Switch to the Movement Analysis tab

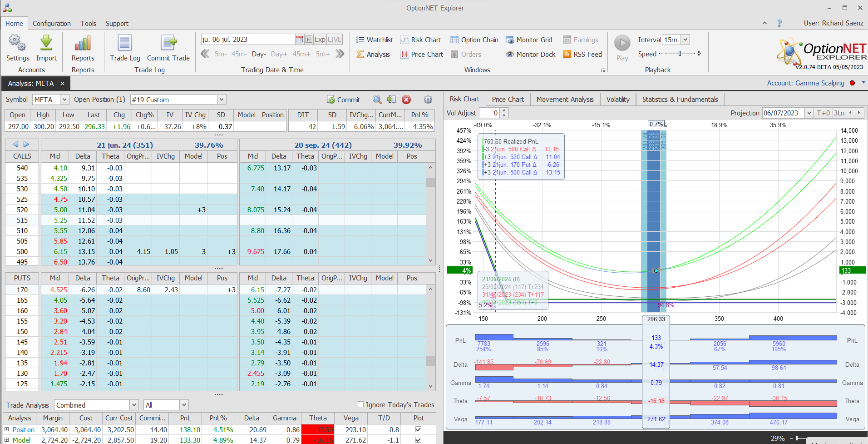click(x=565, y=100)
